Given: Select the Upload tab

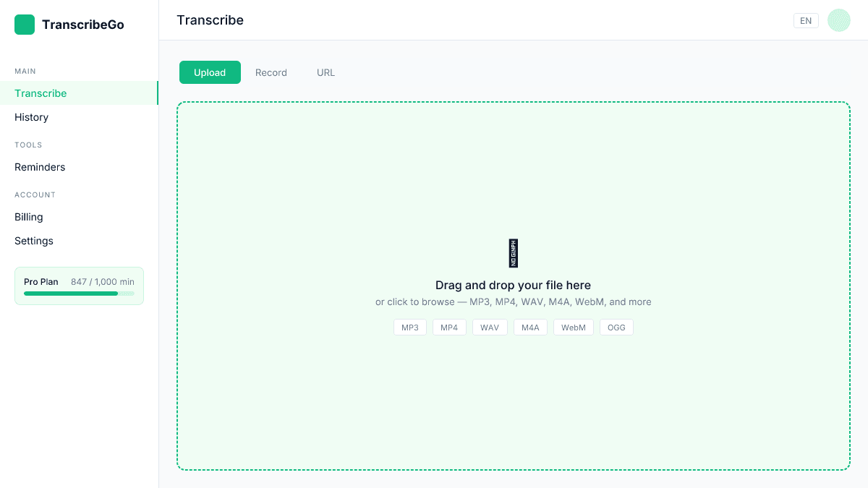Looking at the screenshot, I should pyautogui.click(x=210, y=72).
